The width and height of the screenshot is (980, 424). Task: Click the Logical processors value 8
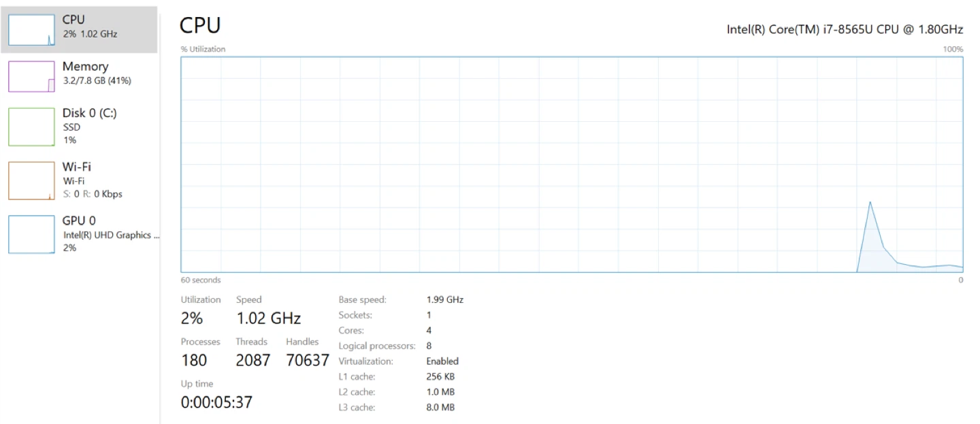(429, 346)
